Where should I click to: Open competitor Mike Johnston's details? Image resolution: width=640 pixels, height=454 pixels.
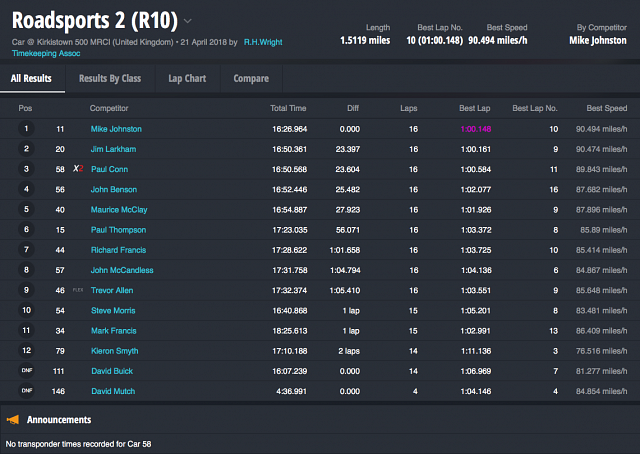(116, 129)
